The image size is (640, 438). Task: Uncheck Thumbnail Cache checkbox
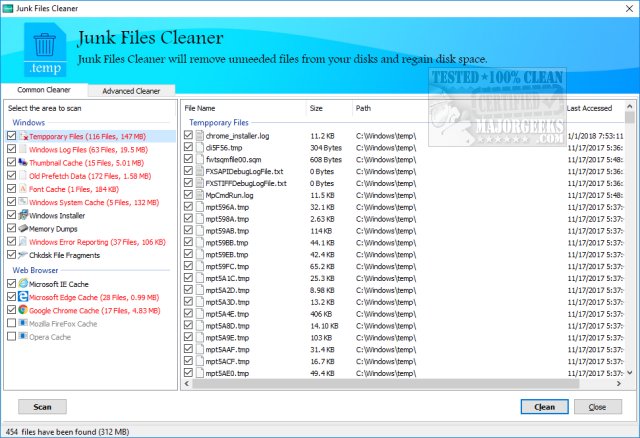pyautogui.click(x=11, y=162)
